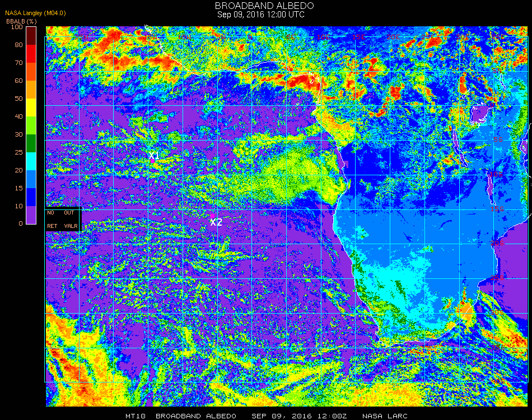Click the red-orange 60-70 colorbar segment
The height and width of the screenshot is (420, 532).
31,72
